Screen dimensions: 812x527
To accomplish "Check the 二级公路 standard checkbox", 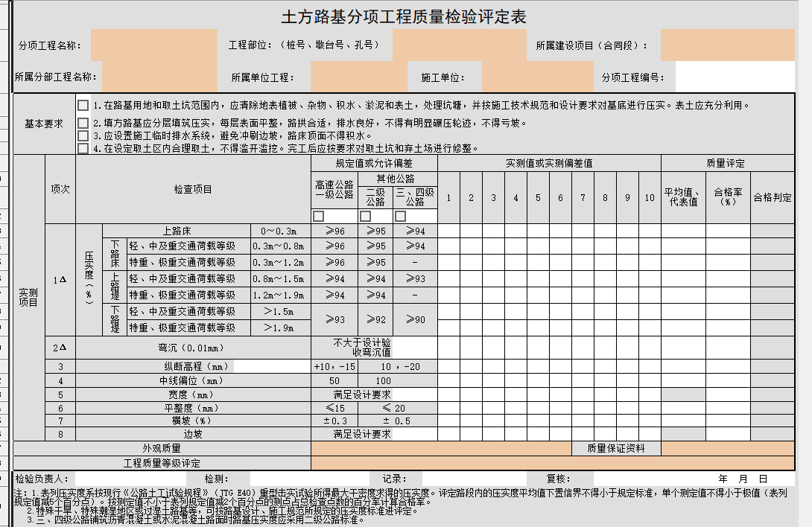I will [365, 216].
